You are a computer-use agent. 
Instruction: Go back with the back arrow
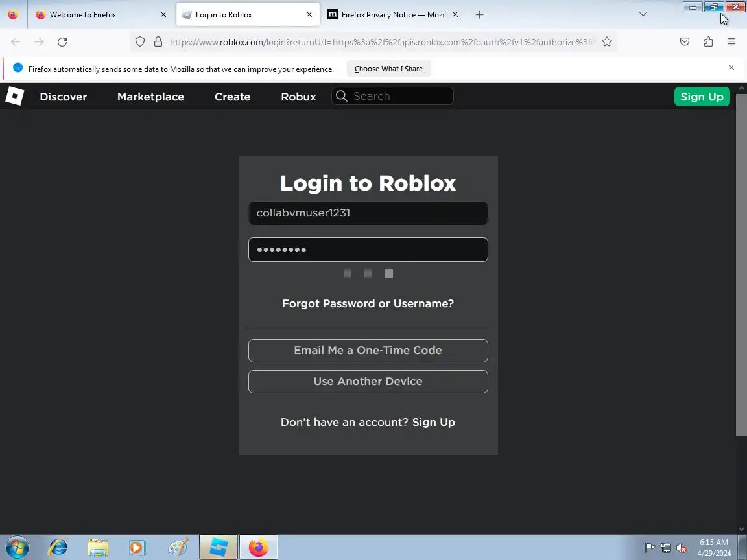coord(16,42)
